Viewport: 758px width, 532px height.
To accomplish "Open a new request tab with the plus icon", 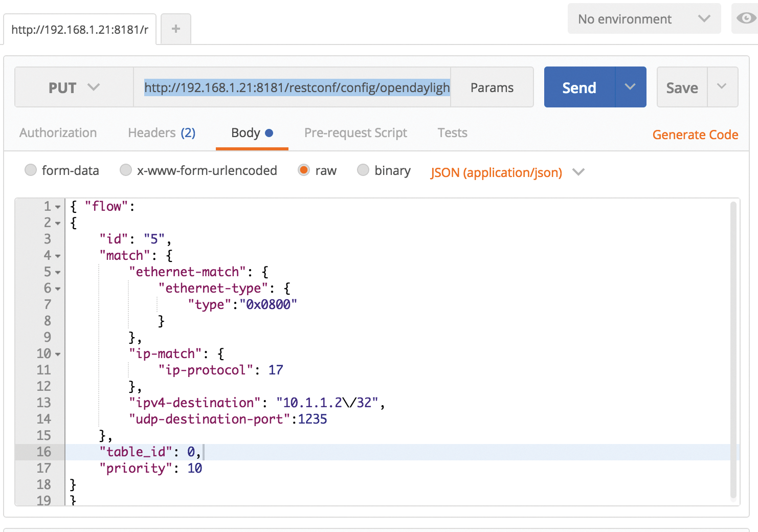I will coord(175,29).
